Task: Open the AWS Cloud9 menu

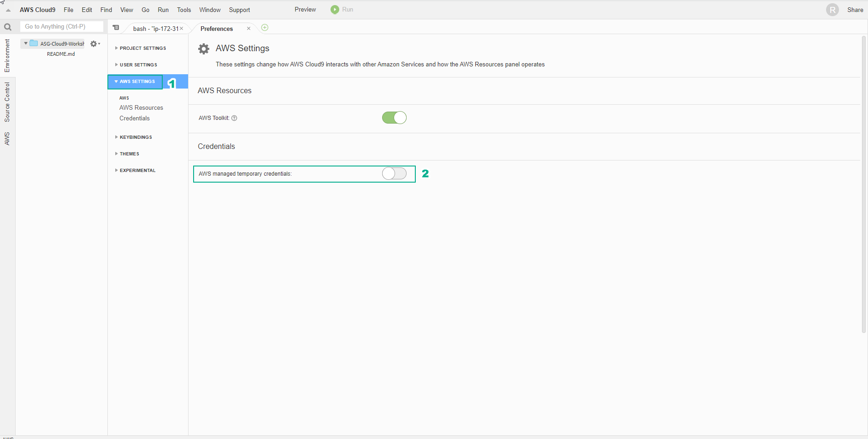Action: (37, 10)
